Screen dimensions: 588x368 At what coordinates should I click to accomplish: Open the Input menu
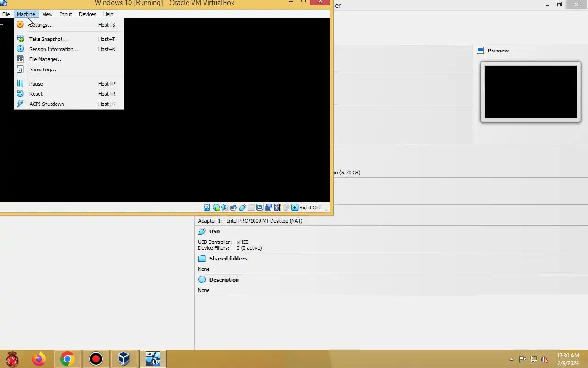[66, 14]
